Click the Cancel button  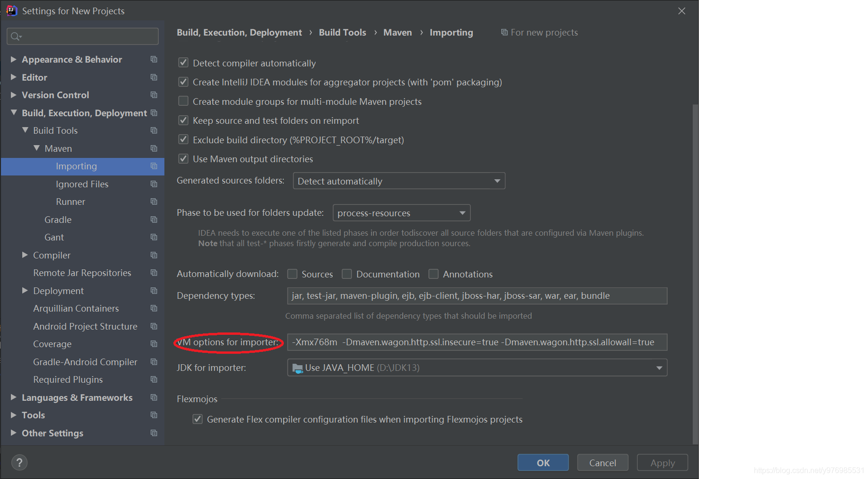pyautogui.click(x=602, y=462)
